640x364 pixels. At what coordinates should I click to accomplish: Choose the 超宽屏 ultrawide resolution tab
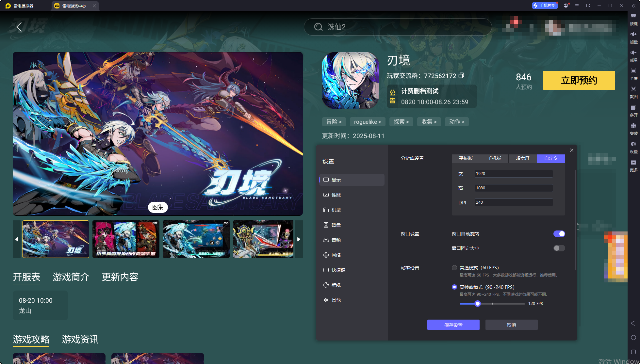523,158
